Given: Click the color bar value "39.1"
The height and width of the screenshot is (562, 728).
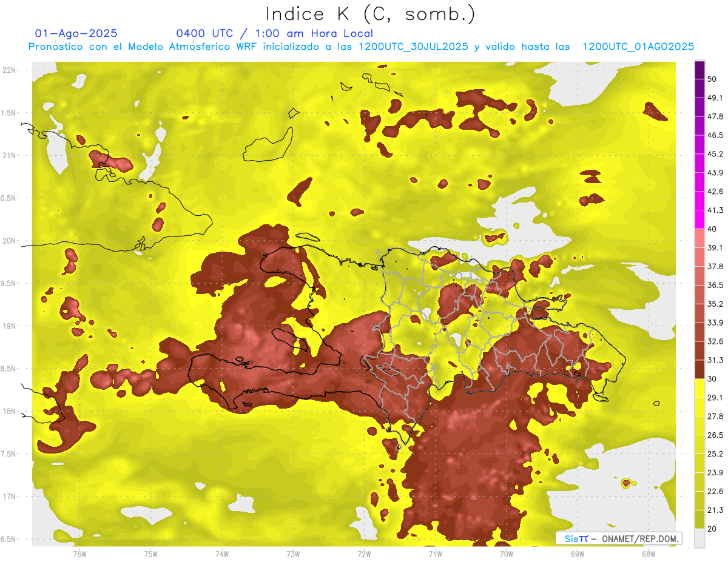Looking at the screenshot, I should (715, 247).
